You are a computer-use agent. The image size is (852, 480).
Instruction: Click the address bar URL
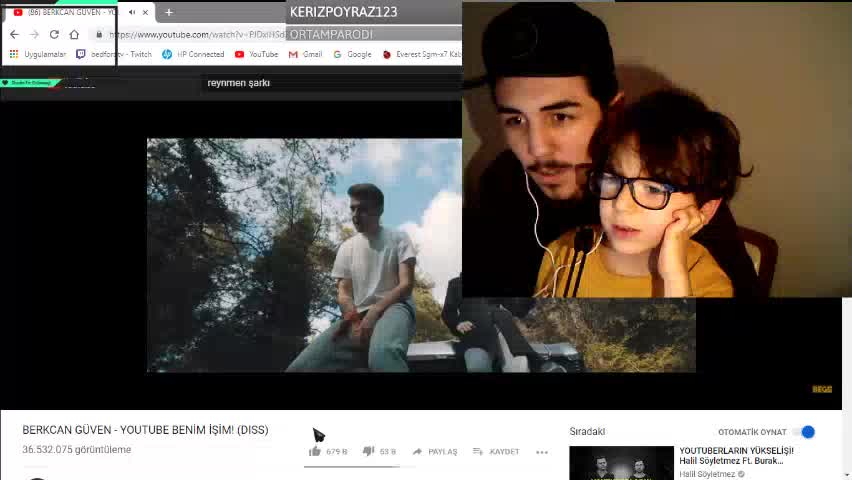pos(197,34)
